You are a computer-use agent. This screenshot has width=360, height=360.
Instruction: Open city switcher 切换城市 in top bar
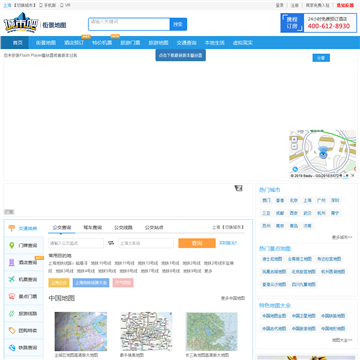(x=25, y=5)
